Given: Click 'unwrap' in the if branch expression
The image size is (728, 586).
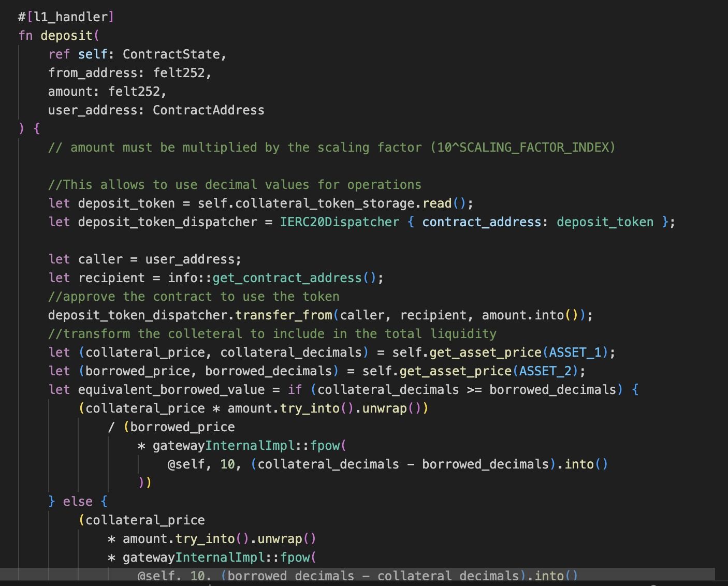Looking at the screenshot, I should coord(384,408).
